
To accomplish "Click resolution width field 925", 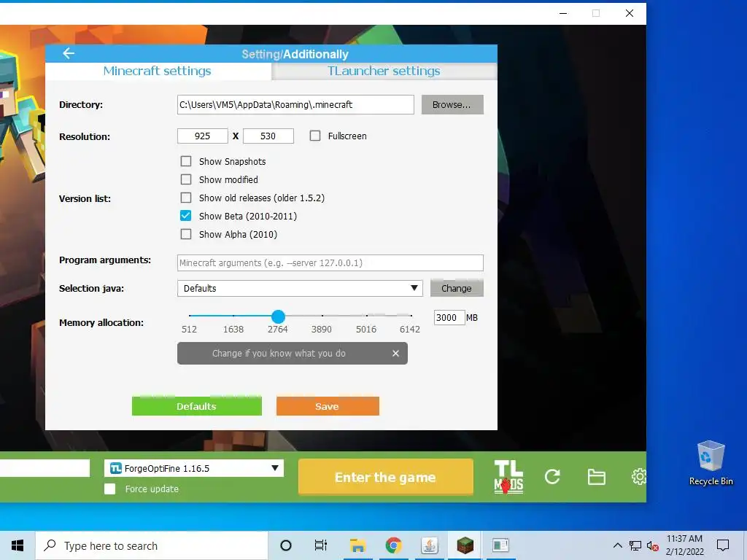I will pos(203,136).
